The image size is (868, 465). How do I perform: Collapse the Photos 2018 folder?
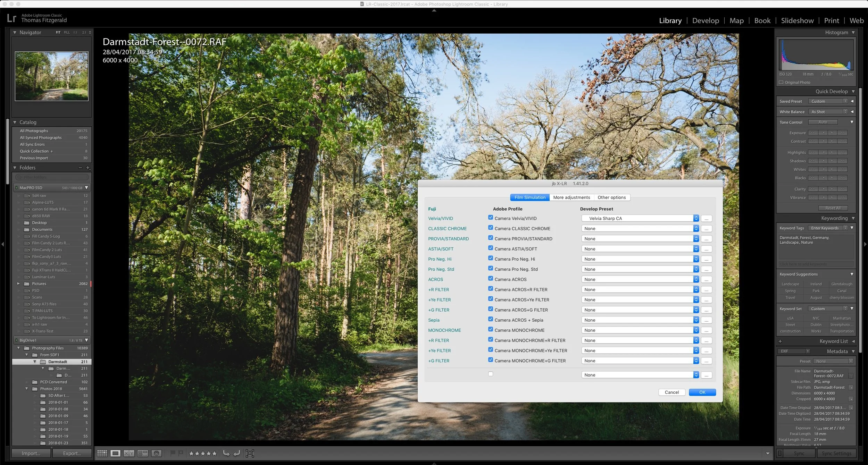[27, 389]
